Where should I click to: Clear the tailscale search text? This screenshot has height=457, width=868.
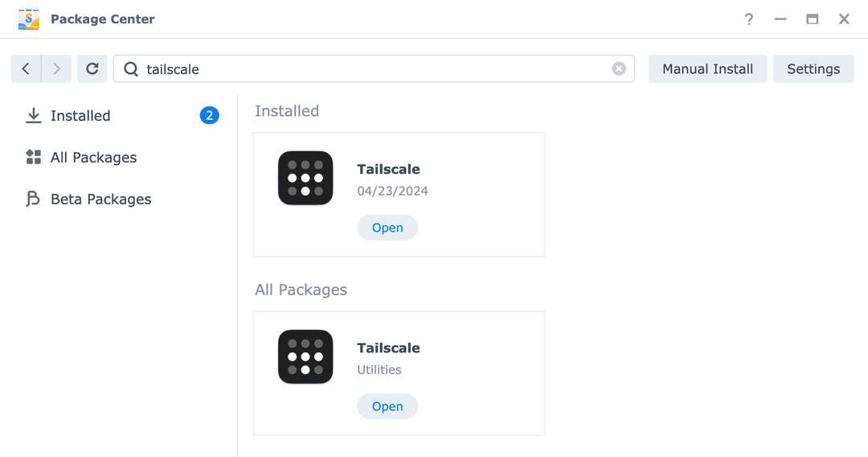tap(619, 69)
